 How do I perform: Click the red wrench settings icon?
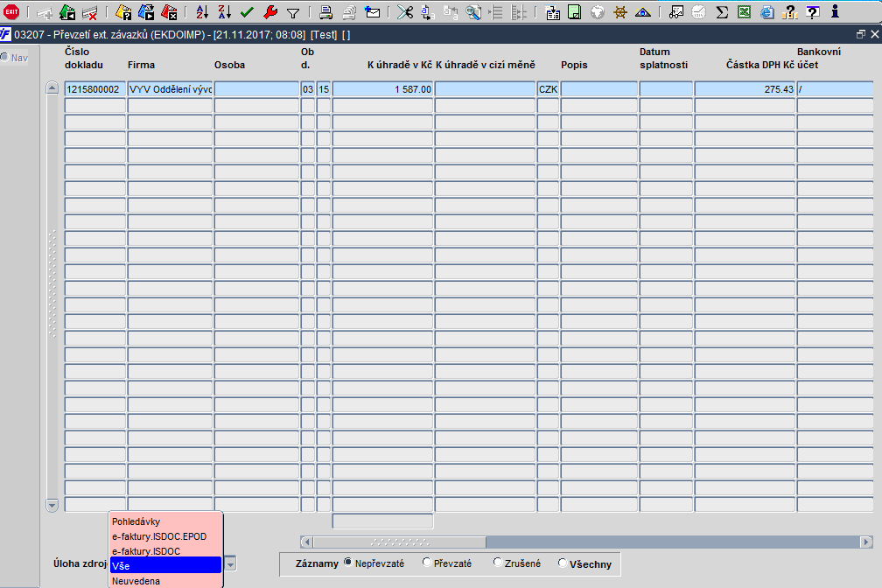(270, 12)
